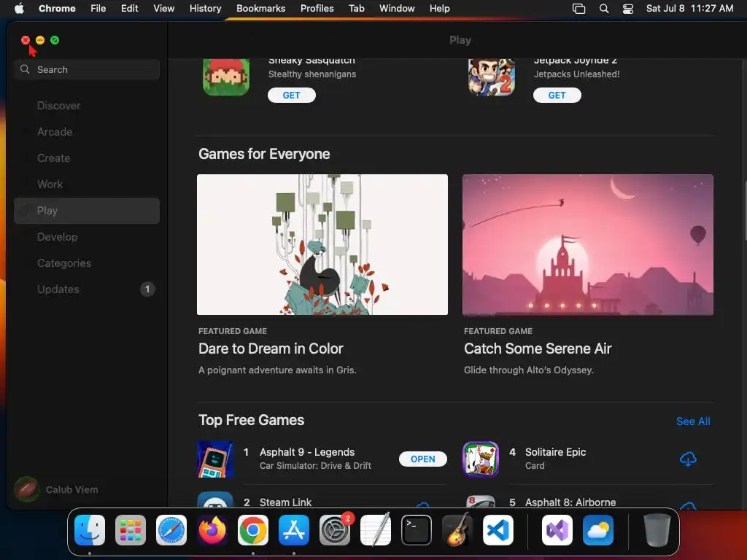Open the File menu
The width and height of the screenshot is (747, 560).
[98, 9]
